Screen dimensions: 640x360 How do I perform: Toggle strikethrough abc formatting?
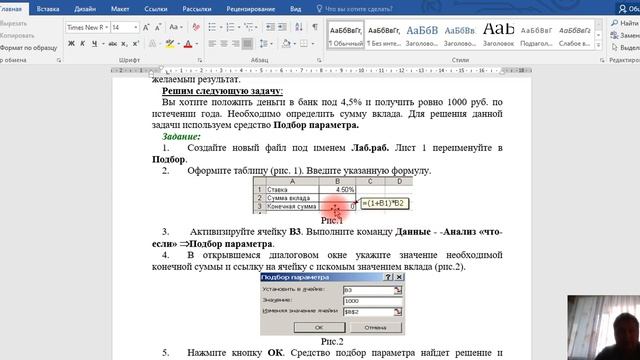tap(113, 43)
